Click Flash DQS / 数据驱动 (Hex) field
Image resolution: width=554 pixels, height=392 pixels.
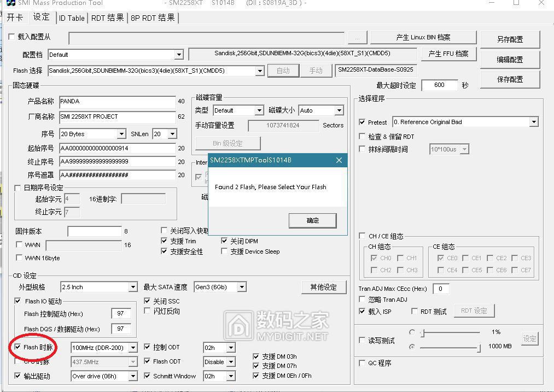click(x=121, y=329)
